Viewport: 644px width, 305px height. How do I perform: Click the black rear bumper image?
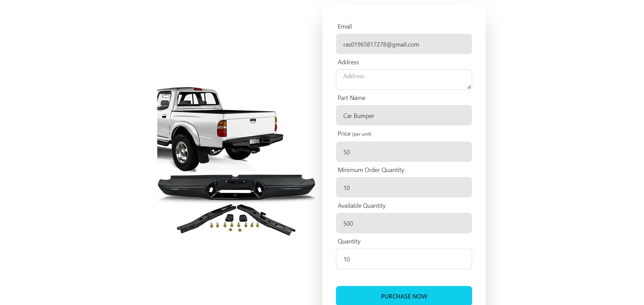pyautogui.click(x=236, y=187)
